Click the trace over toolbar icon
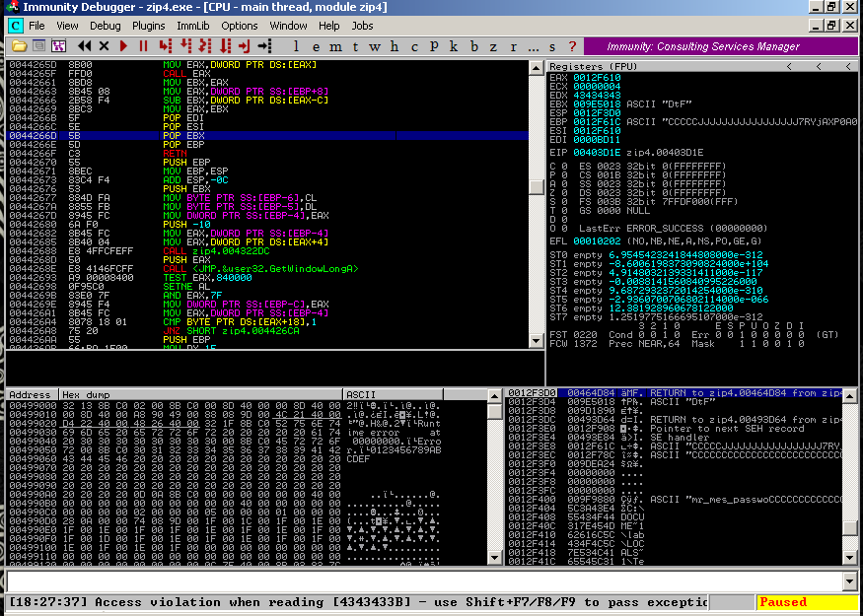The height and width of the screenshot is (616, 863). (x=225, y=46)
